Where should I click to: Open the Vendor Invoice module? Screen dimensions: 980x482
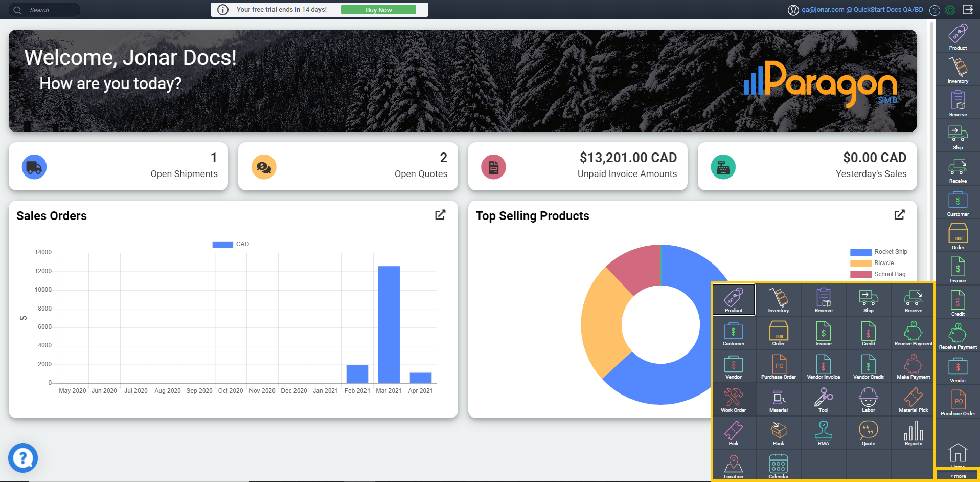point(824,366)
